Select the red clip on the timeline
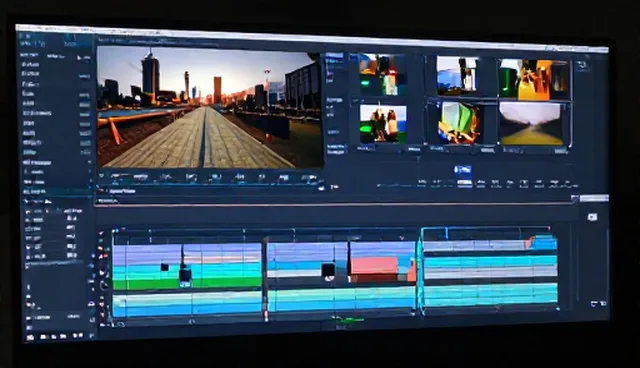Image resolution: width=640 pixels, height=368 pixels. (x=374, y=266)
